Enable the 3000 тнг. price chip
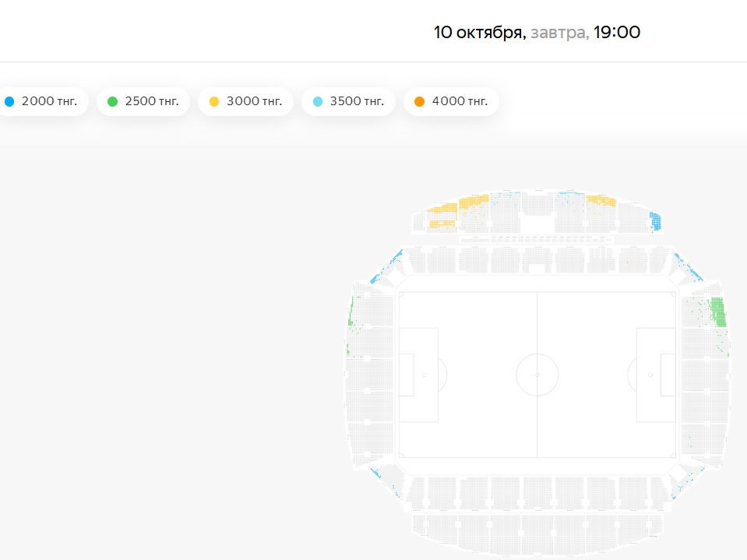This screenshot has width=747, height=560. (x=246, y=101)
